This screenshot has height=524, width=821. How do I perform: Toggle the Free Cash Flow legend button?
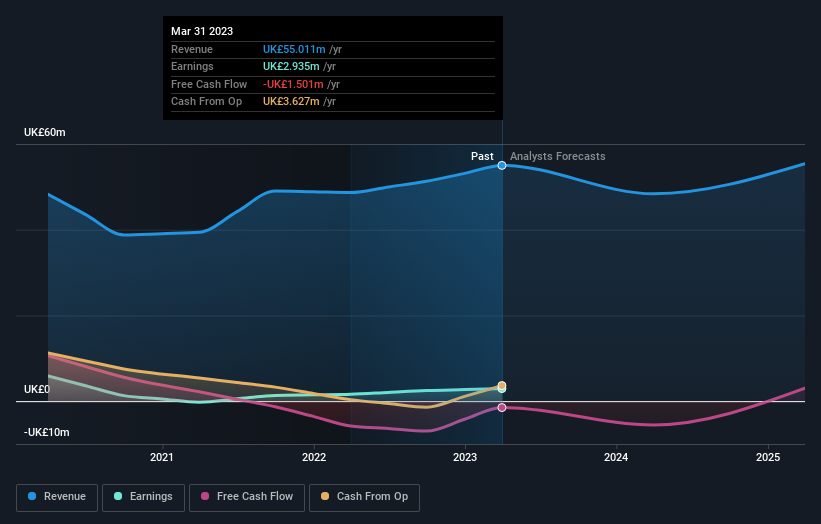(247, 497)
